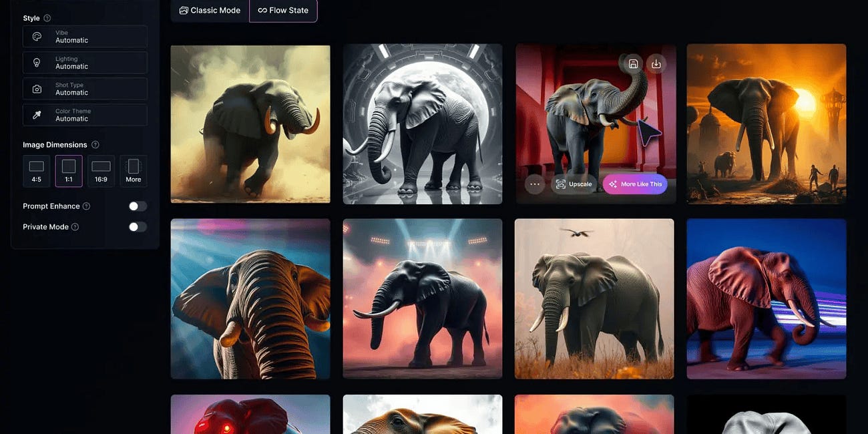Open the pink elephant on blue thumbnail

coord(767,298)
